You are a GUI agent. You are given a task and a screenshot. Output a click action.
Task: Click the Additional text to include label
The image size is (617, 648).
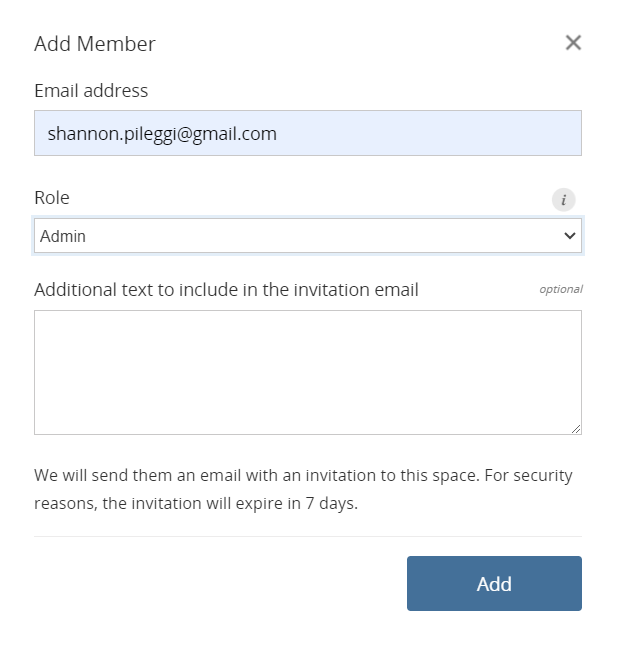pyautogui.click(x=226, y=289)
